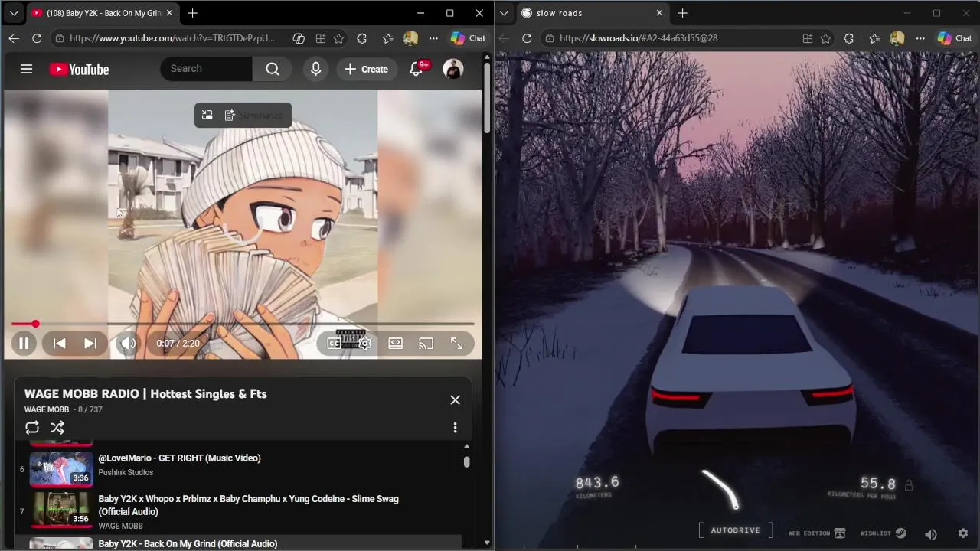The width and height of the screenshot is (980, 551).
Task: Toggle shuffle playlist in the queue panel
Action: click(57, 428)
